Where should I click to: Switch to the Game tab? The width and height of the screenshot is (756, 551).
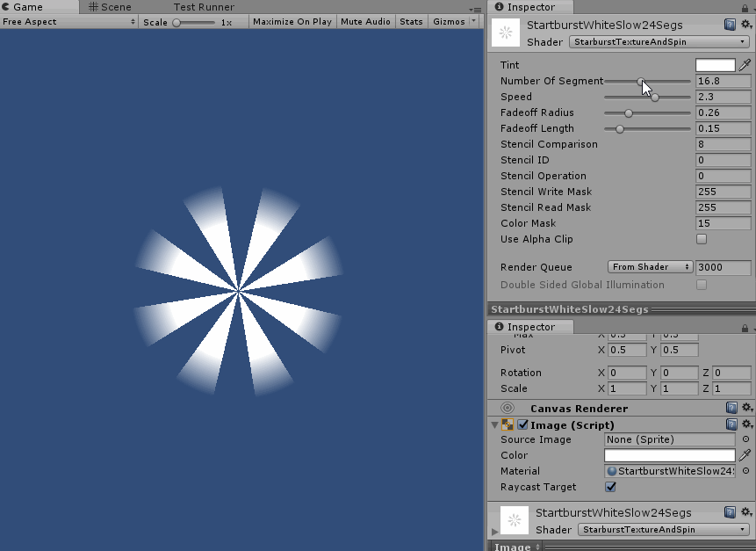[40, 7]
